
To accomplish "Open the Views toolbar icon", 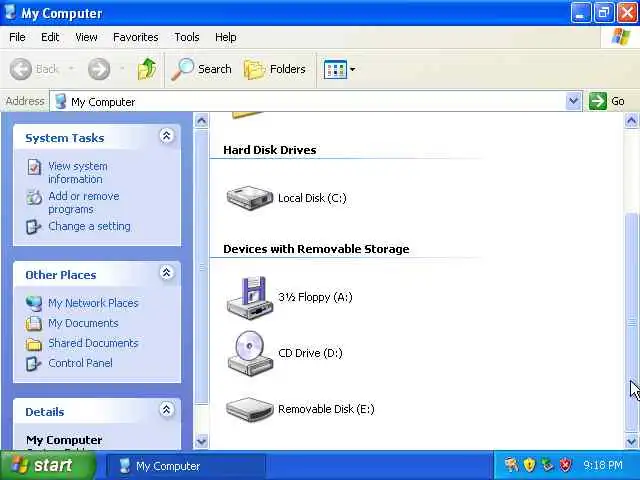I will [x=335, y=69].
